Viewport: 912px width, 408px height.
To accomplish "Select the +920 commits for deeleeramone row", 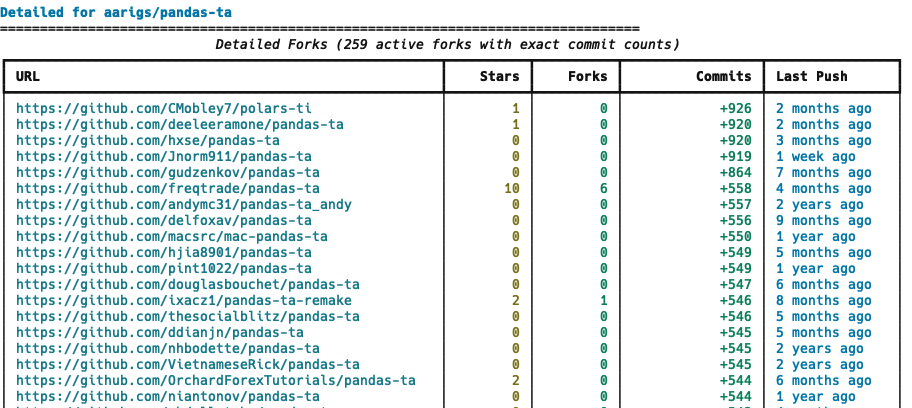I will pyautogui.click(x=735, y=125).
